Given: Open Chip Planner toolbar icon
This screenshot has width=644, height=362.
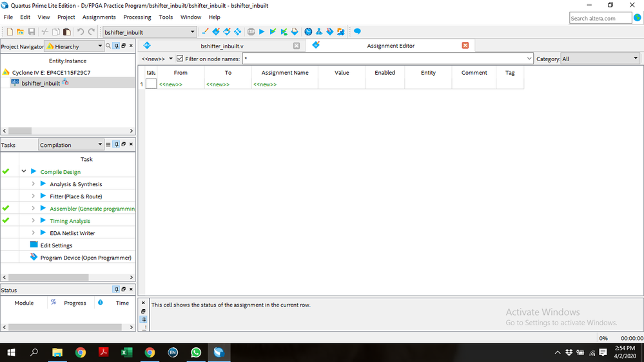Looking at the screenshot, I should point(237,32).
